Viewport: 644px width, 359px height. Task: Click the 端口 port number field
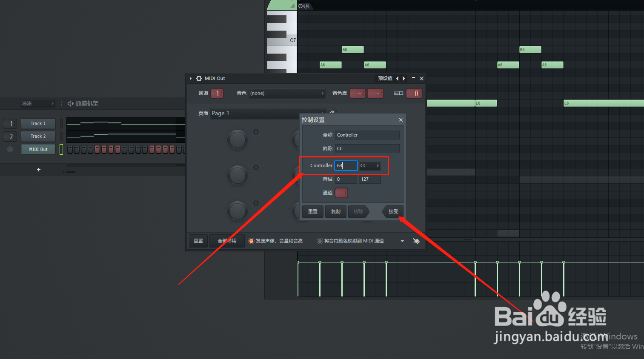tap(414, 94)
